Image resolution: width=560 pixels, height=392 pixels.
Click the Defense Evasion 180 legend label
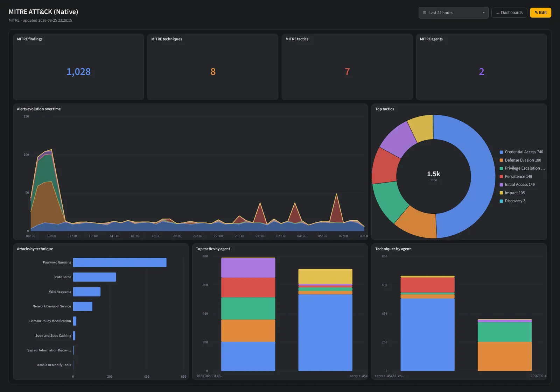pyautogui.click(x=523, y=160)
